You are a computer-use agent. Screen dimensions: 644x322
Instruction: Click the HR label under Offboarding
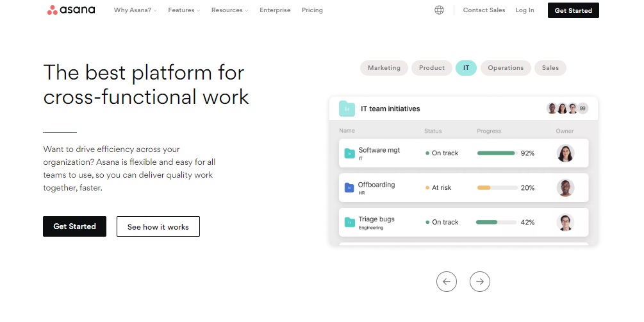[x=361, y=193]
